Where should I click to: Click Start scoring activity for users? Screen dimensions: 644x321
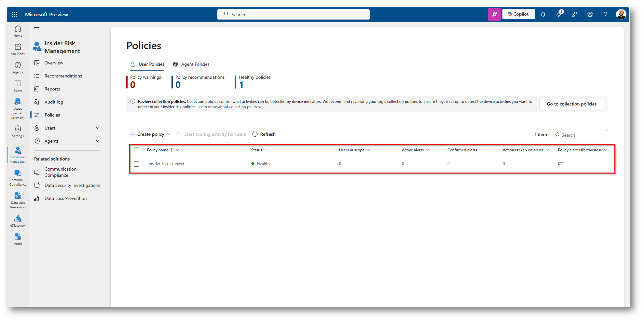[x=211, y=134]
